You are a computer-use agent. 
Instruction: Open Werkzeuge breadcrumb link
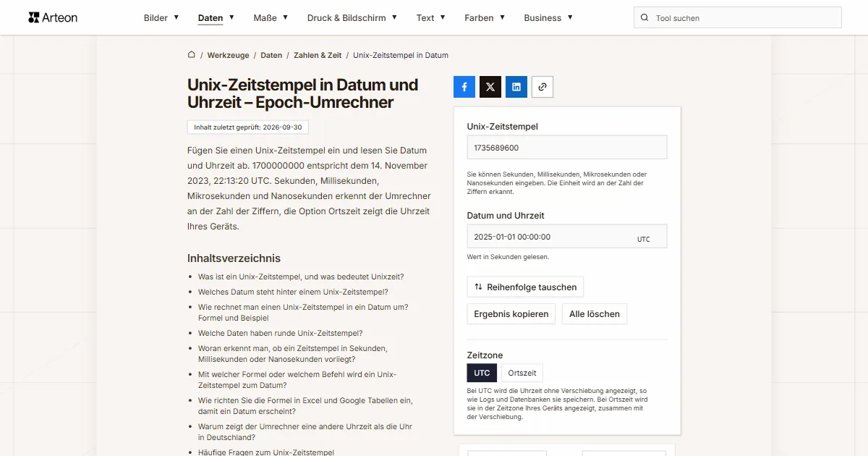[228, 55]
